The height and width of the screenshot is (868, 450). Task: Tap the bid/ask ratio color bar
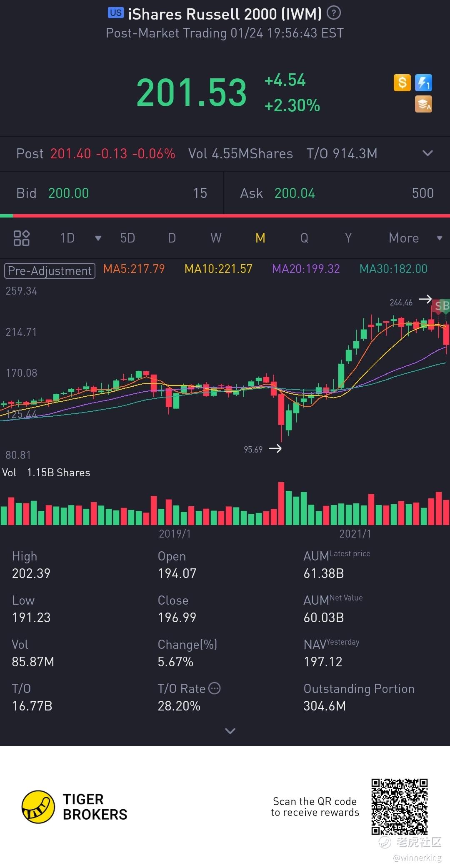pyautogui.click(x=225, y=216)
